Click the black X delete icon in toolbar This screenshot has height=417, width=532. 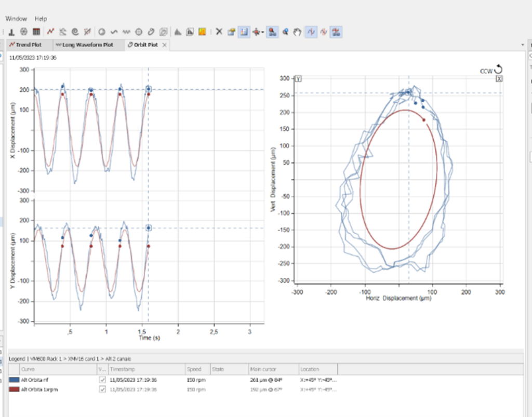tap(219, 32)
